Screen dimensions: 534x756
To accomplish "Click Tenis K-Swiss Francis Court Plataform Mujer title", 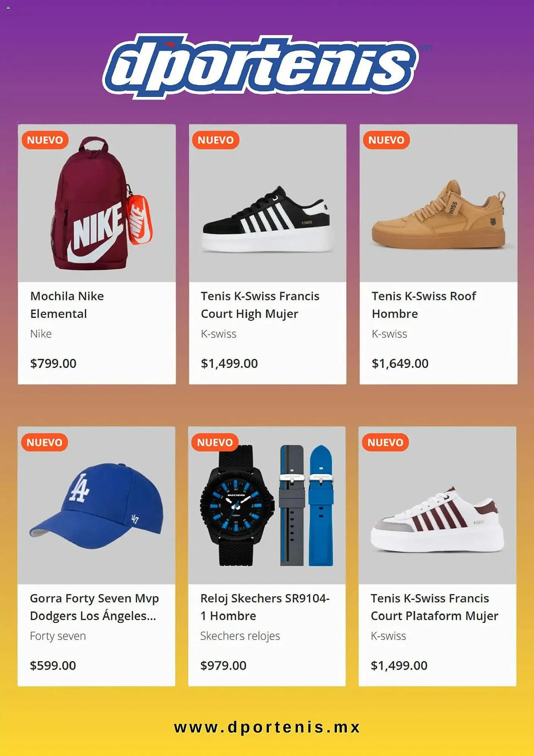I will (x=434, y=607).
